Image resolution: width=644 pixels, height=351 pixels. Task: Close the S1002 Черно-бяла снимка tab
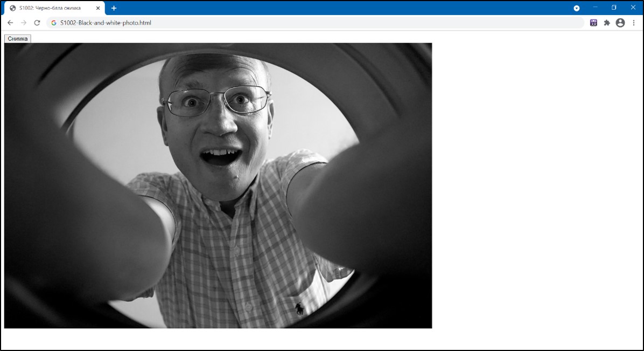(98, 8)
